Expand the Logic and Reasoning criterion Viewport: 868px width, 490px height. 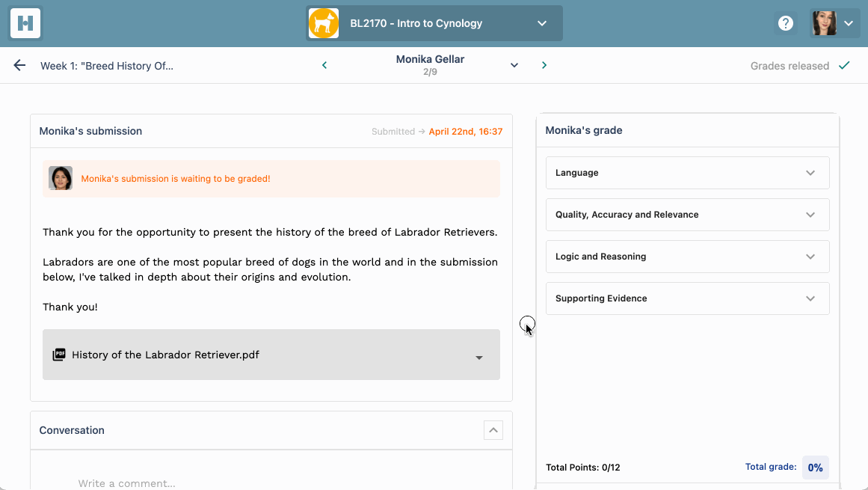688,257
